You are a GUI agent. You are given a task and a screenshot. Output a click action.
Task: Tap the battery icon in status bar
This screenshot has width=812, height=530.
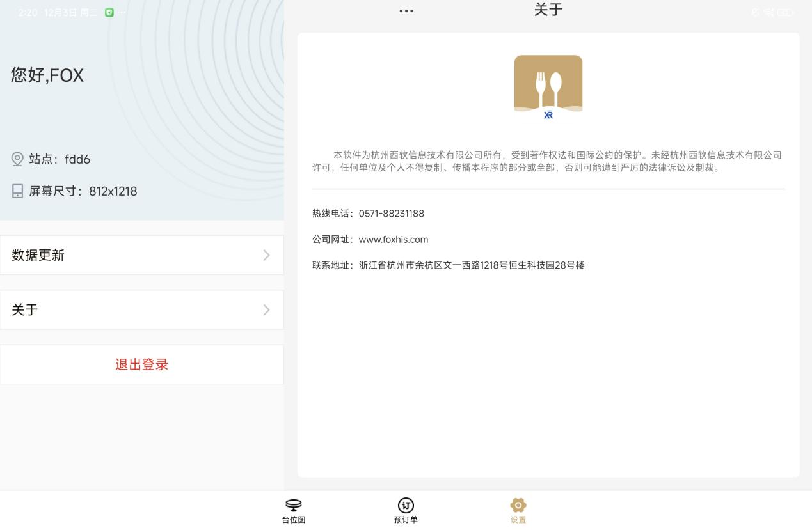[784, 13]
